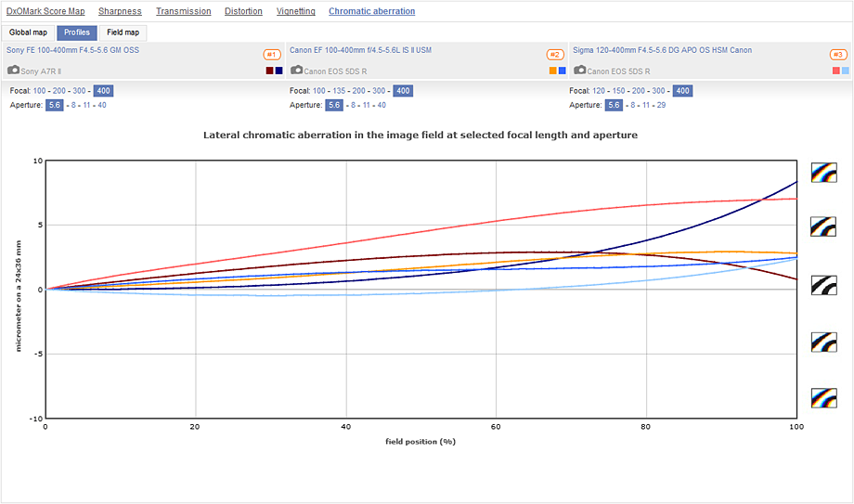The height and width of the screenshot is (504, 854).
Task: Switch to Global map view
Action: [x=29, y=32]
